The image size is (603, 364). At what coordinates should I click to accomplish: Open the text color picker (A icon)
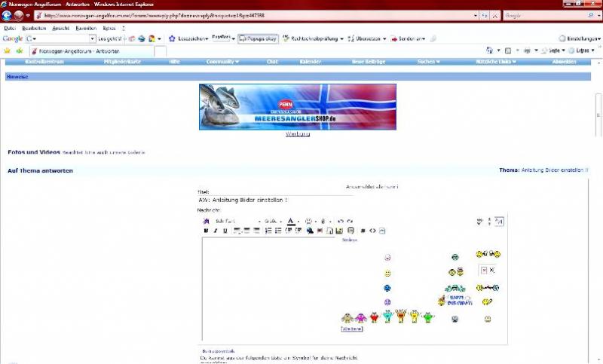[290, 221]
